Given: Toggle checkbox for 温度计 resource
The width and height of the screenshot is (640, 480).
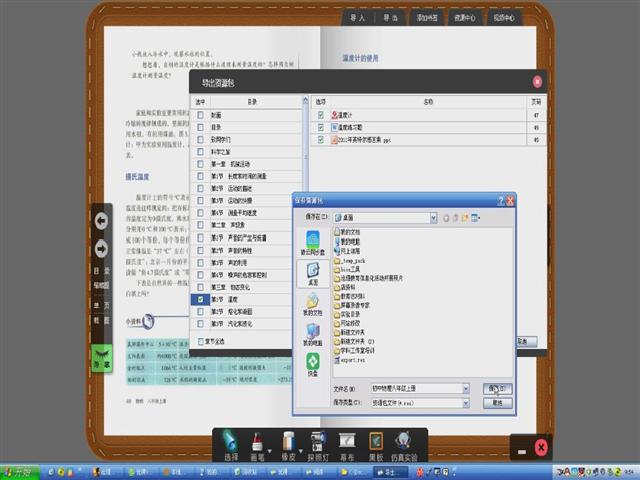Looking at the screenshot, I should (x=321, y=115).
